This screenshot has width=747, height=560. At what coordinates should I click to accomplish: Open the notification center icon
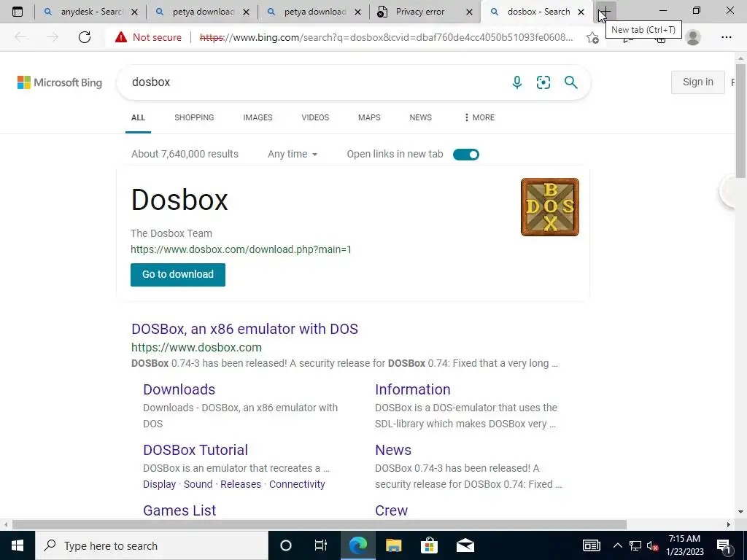pyautogui.click(x=724, y=545)
